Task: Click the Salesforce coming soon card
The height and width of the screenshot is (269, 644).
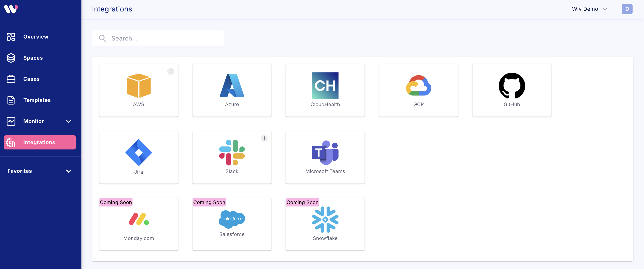Action: pyautogui.click(x=232, y=224)
